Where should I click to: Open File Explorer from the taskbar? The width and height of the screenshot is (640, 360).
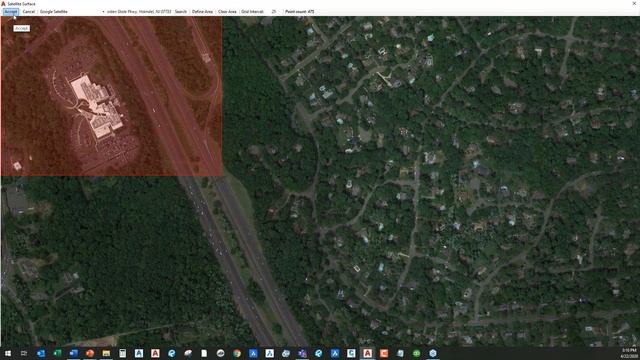click(x=106, y=353)
